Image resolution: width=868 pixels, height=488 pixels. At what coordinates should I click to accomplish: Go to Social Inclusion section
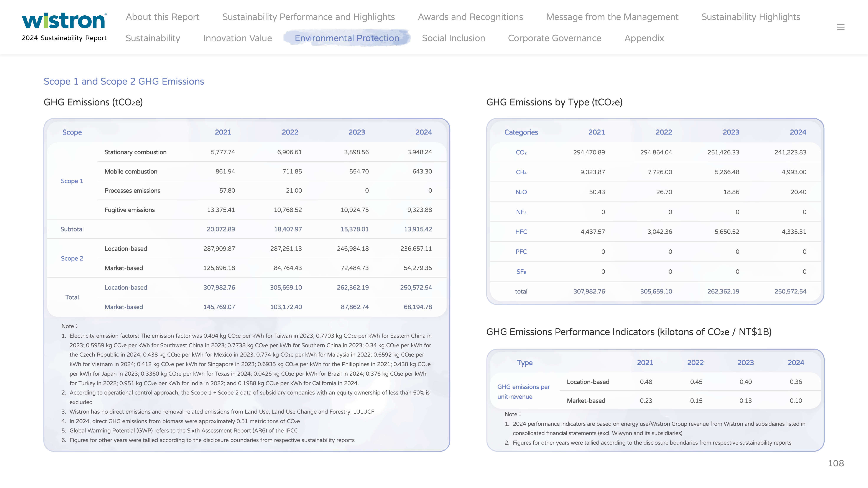coord(454,38)
